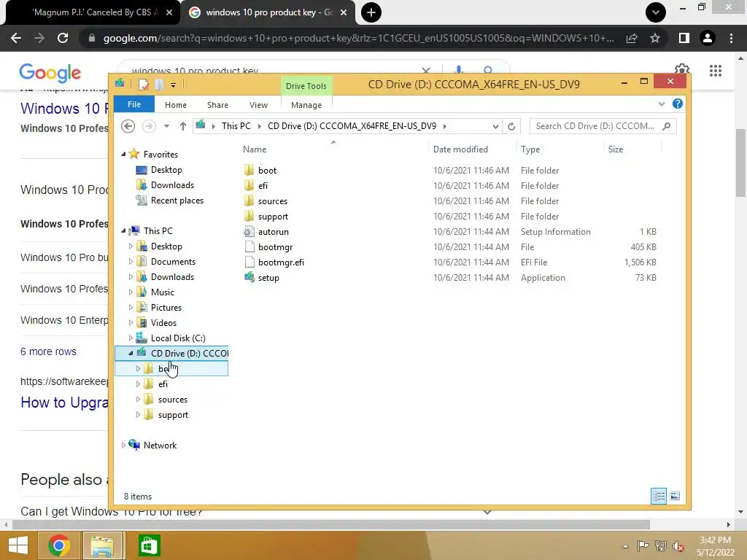Expand Documents under This PC
The height and width of the screenshot is (560, 747).
click(131, 262)
